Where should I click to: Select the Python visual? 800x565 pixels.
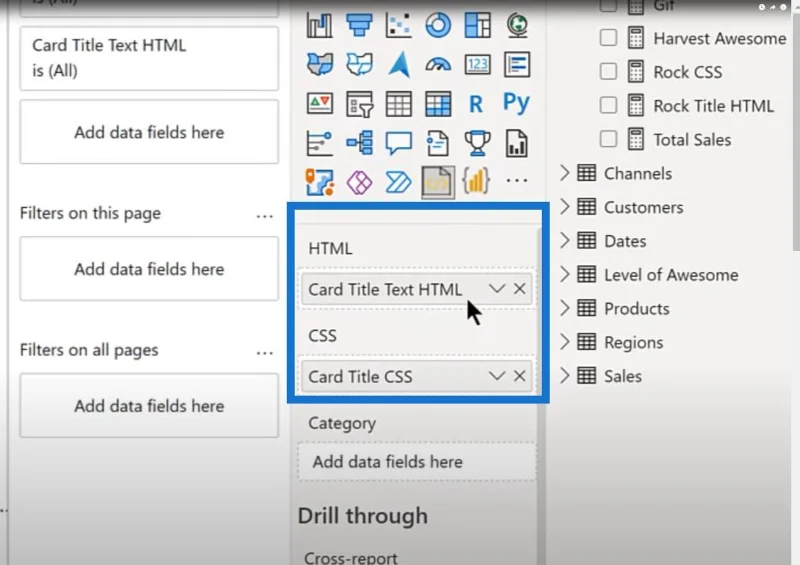pos(516,103)
